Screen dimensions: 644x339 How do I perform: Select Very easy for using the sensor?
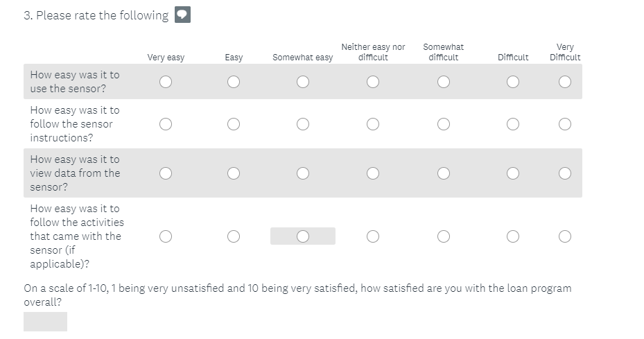[165, 82]
